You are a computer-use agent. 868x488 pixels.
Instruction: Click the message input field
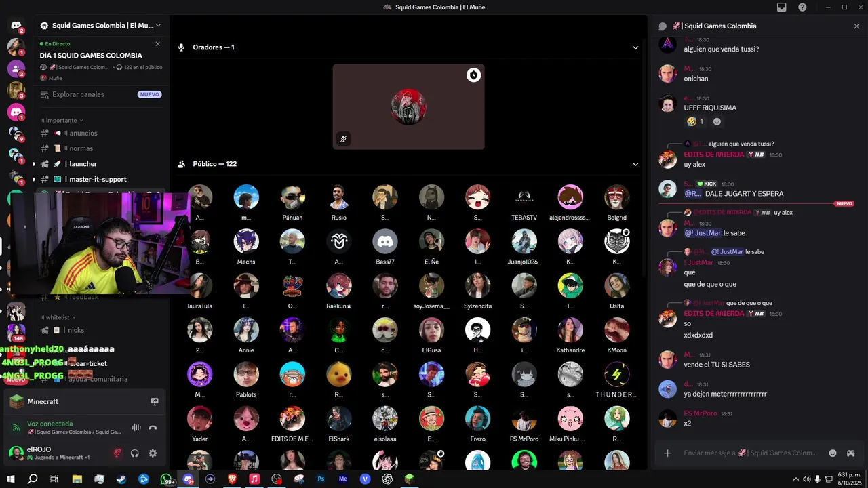click(750, 453)
